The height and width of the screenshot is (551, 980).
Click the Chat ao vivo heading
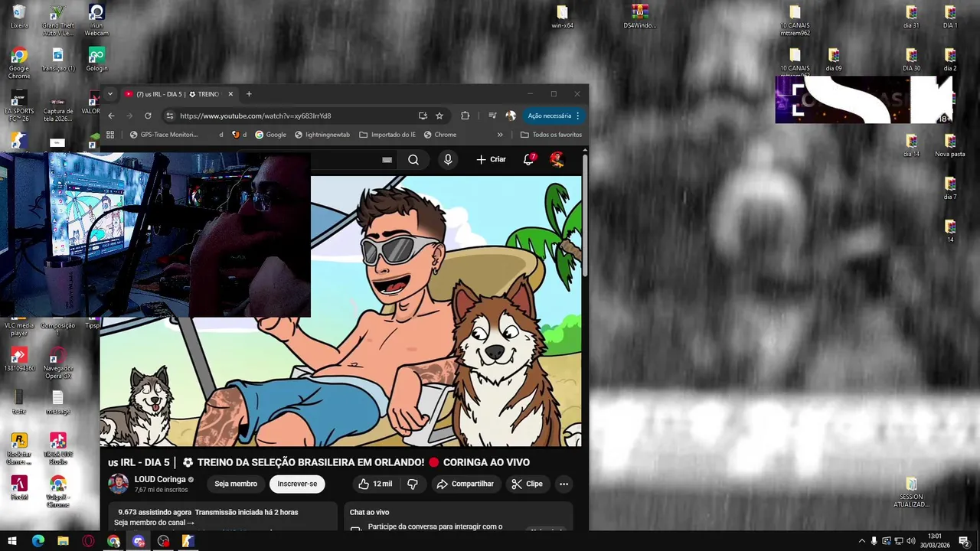tap(369, 513)
